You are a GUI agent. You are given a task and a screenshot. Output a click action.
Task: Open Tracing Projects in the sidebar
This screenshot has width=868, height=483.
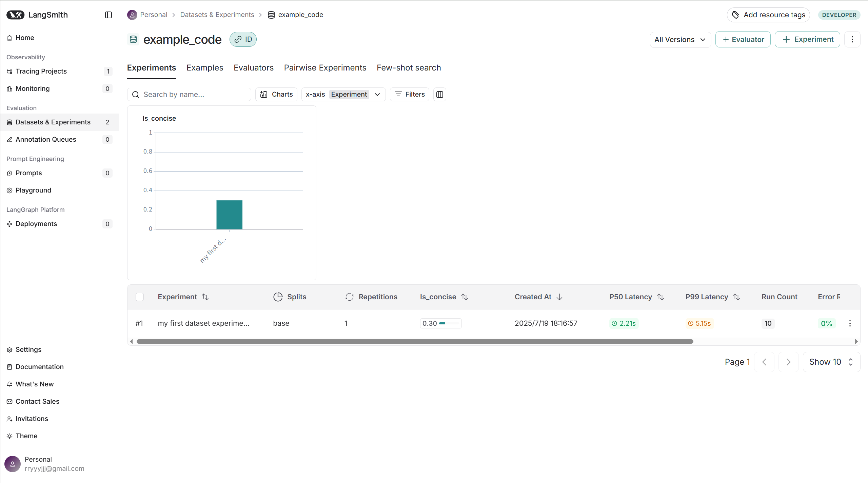click(59, 71)
